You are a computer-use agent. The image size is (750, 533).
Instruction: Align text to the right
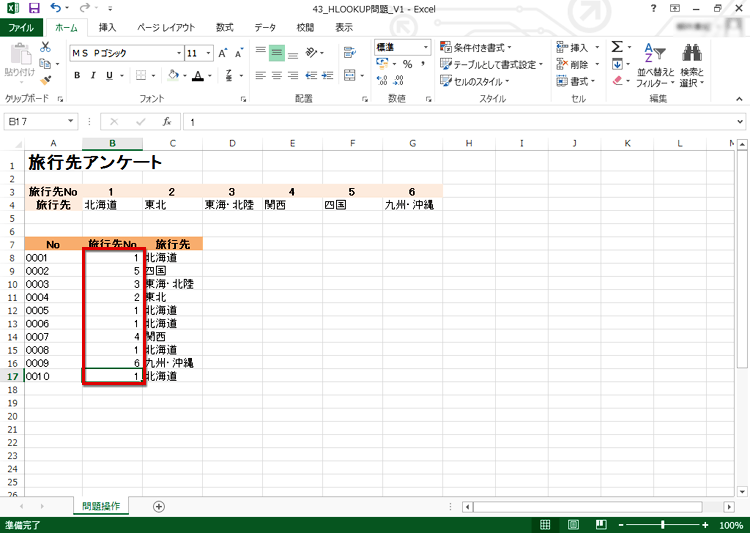pyautogui.click(x=293, y=76)
